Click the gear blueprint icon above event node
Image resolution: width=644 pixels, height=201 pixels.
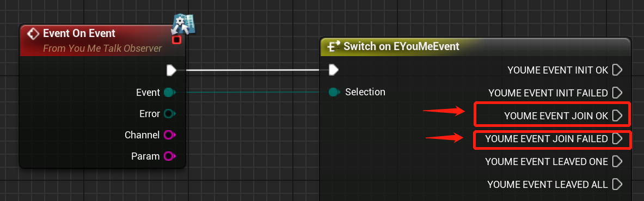(183, 25)
